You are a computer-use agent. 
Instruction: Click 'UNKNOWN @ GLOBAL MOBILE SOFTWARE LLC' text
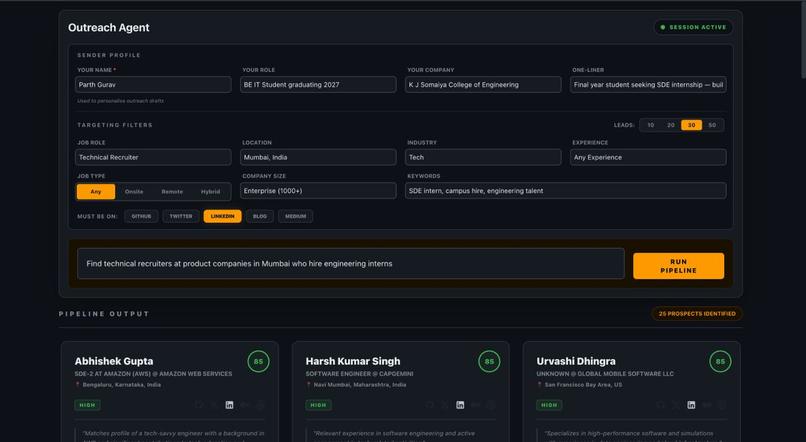coord(605,374)
